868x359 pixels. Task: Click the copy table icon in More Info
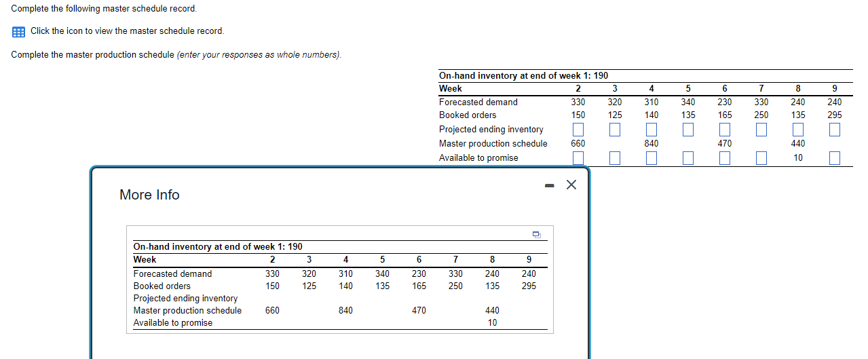tap(536, 235)
